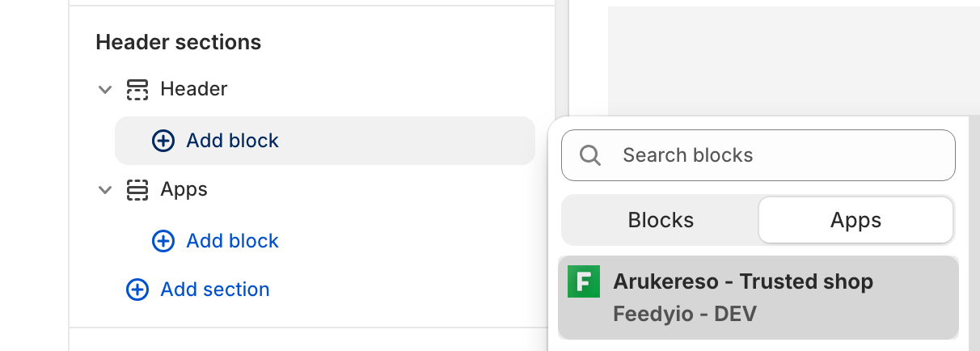Click the green Feedyio app icon
This screenshot has width=980, height=351.
pos(584,281)
